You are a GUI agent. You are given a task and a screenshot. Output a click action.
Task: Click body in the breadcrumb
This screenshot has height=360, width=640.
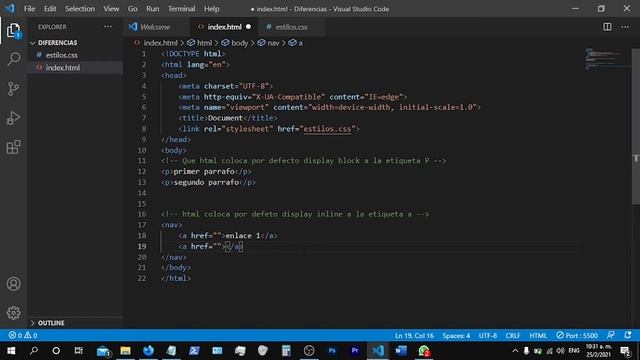(x=235, y=43)
